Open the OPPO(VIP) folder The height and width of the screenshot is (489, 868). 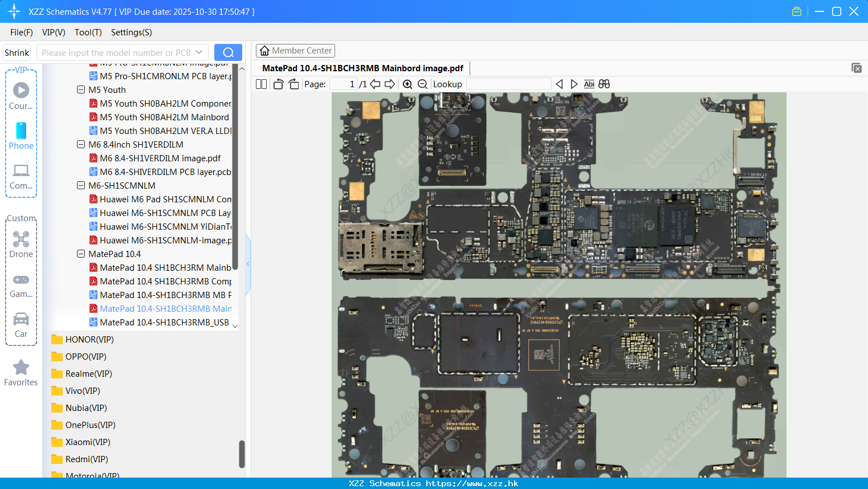(79, 357)
